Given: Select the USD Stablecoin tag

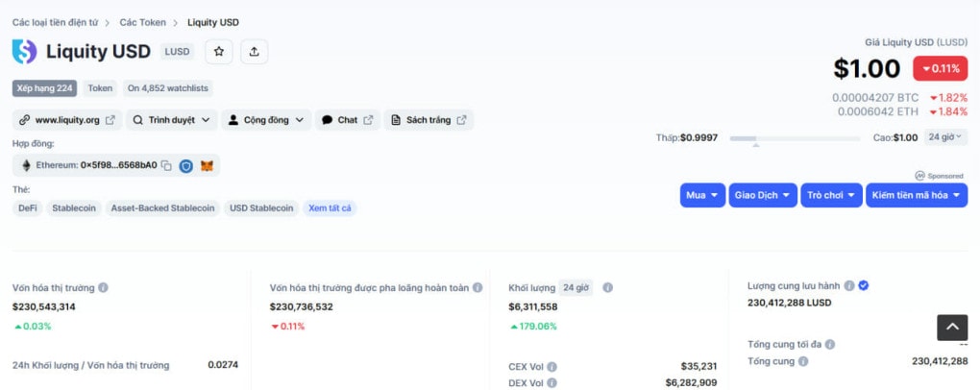Looking at the screenshot, I should (x=261, y=208).
